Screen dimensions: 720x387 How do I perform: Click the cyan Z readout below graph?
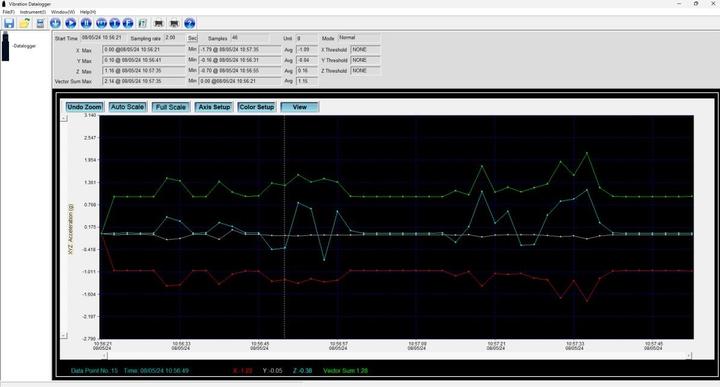coord(302,370)
